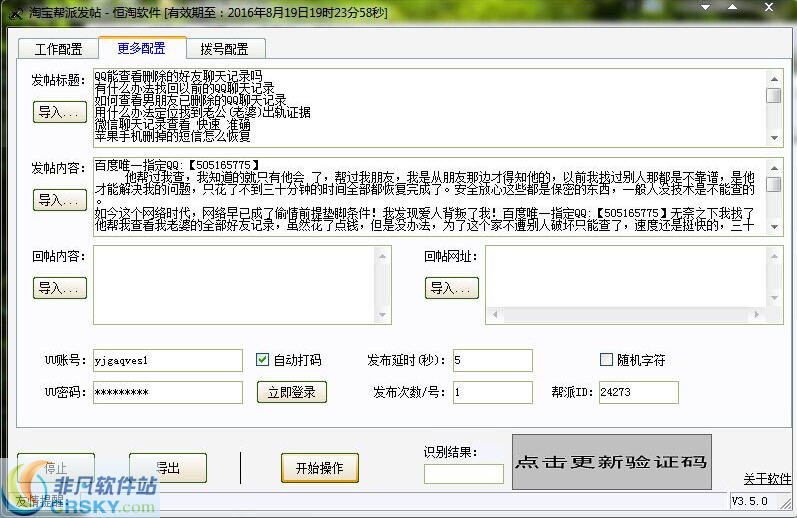Viewport: 797px width, 518px height.
Task: Click the 发帖内容 scrollbar up arrow
Action: click(x=774, y=167)
